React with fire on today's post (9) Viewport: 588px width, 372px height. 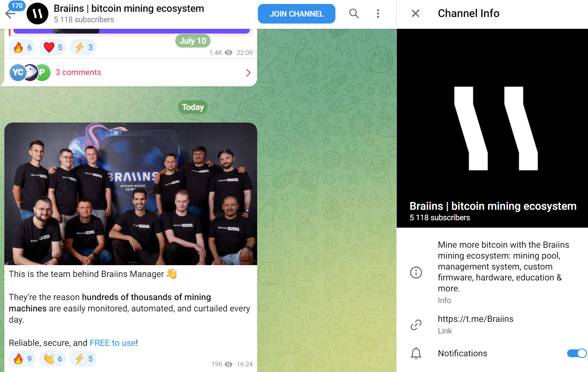click(x=23, y=359)
